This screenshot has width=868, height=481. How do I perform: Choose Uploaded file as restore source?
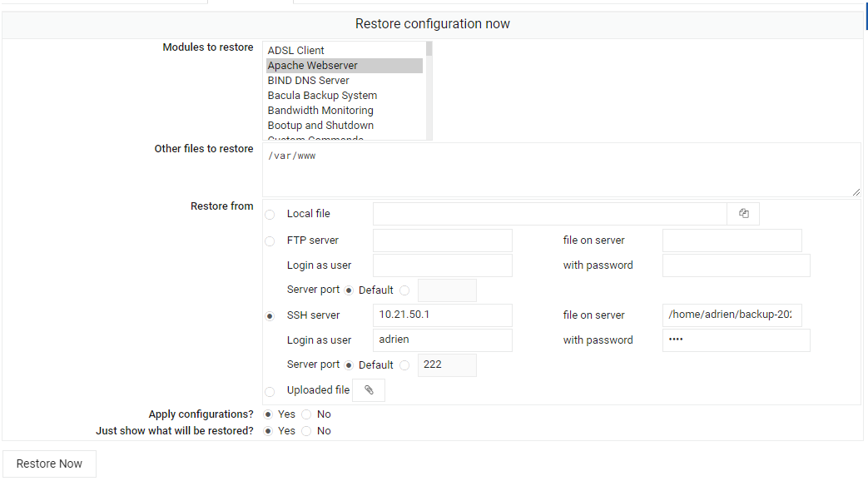coord(270,391)
